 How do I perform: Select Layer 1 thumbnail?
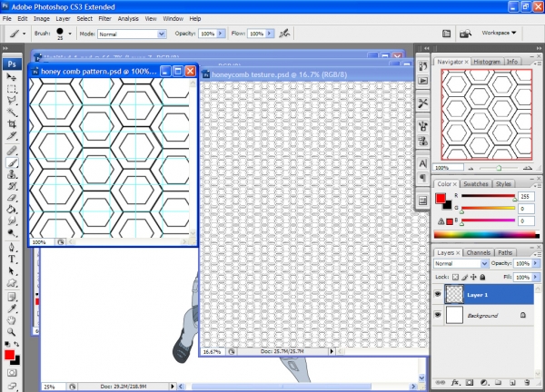click(x=454, y=294)
